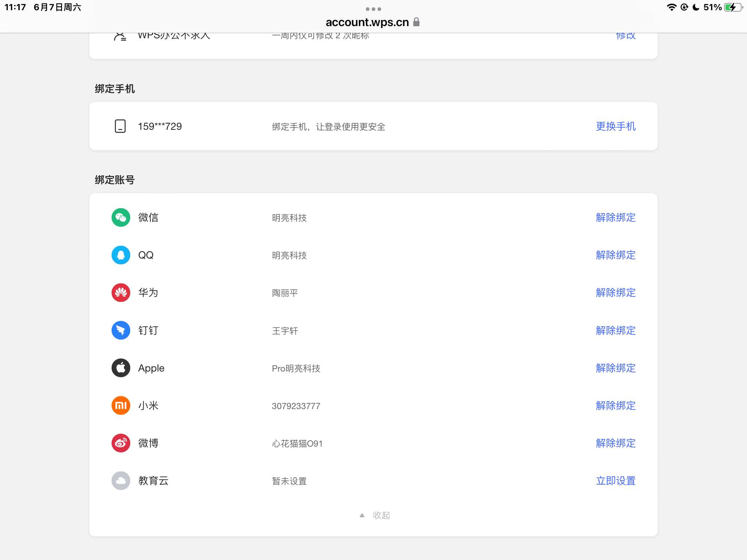Image resolution: width=747 pixels, height=560 pixels.
Task: Collapse the bound accounts list with 收起
Action: coord(381,515)
